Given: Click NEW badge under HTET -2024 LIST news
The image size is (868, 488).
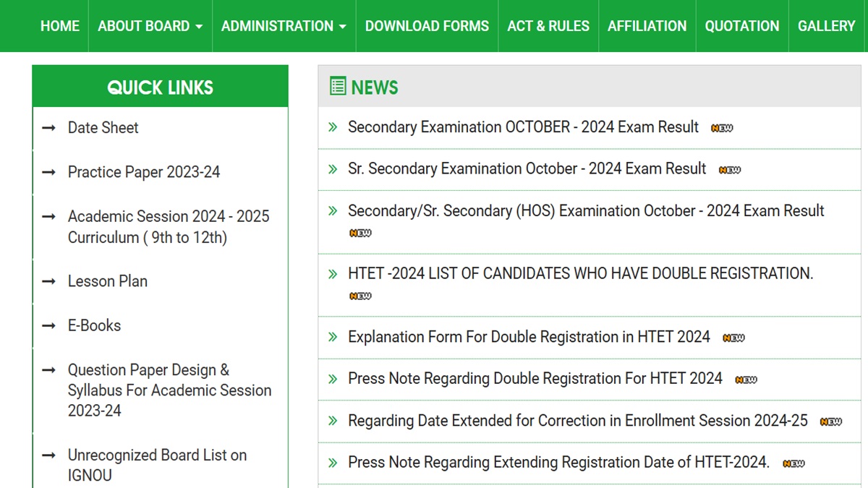Looking at the screenshot, I should pos(360,296).
